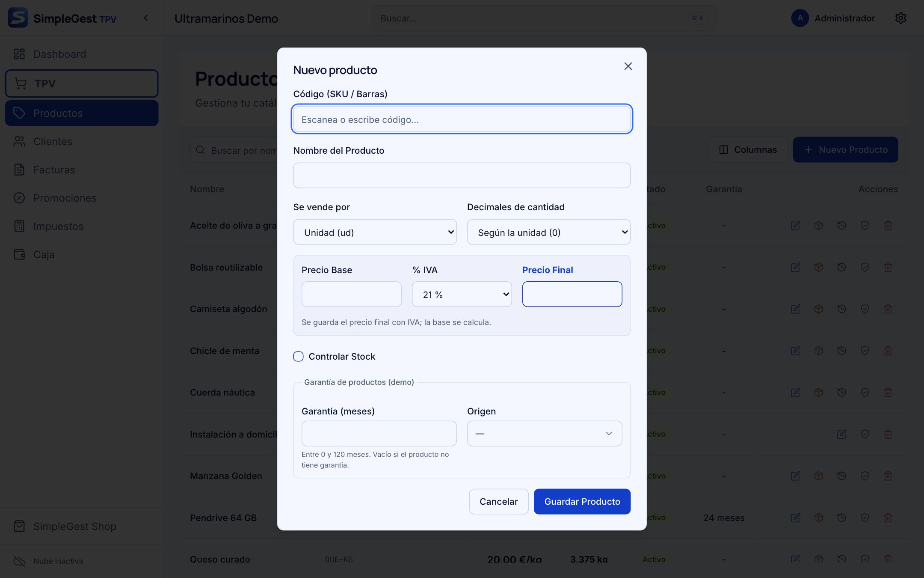
Task: Open the Caja section
Action: tap(82, 254)
